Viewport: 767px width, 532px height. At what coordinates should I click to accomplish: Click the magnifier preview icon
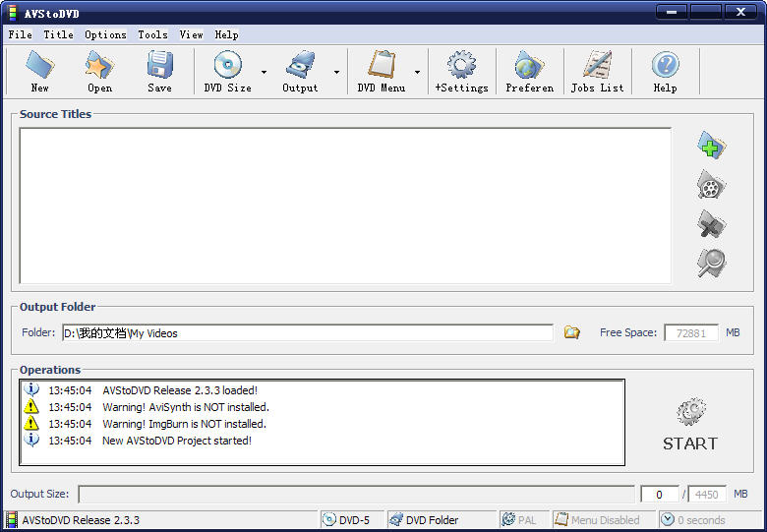(712, 264)
